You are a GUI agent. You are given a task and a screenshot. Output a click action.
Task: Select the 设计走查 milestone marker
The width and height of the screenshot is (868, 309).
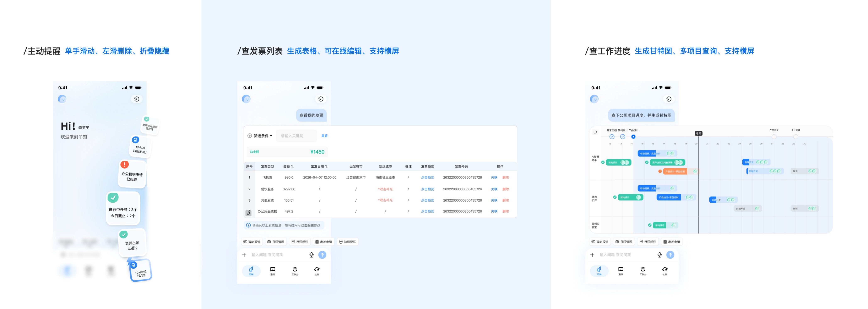pyautogui.click(x=796, y=137)
